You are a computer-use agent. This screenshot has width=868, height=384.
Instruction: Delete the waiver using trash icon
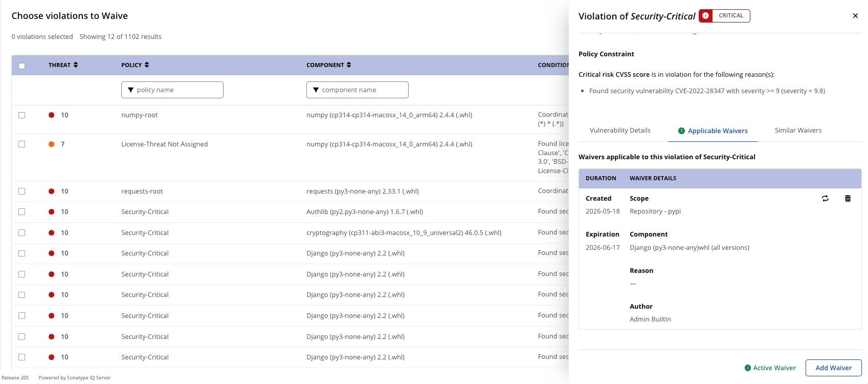click(x=848, y=199)
